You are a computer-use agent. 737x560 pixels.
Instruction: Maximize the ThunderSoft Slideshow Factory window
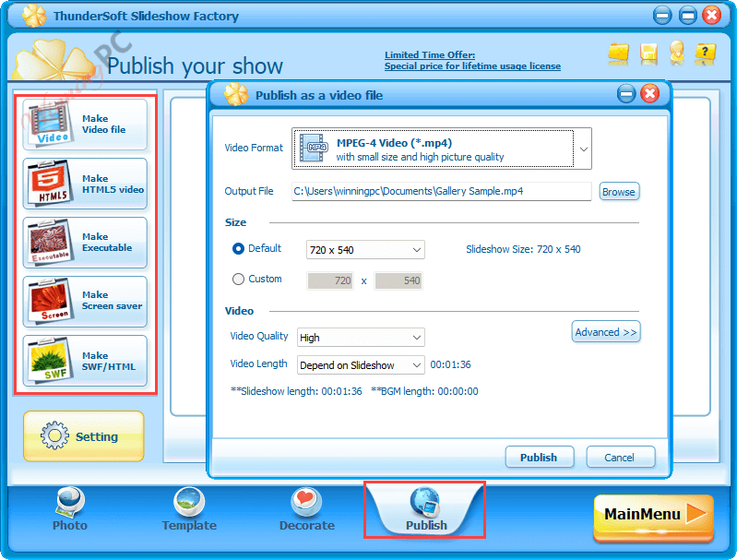pos(687,16)
